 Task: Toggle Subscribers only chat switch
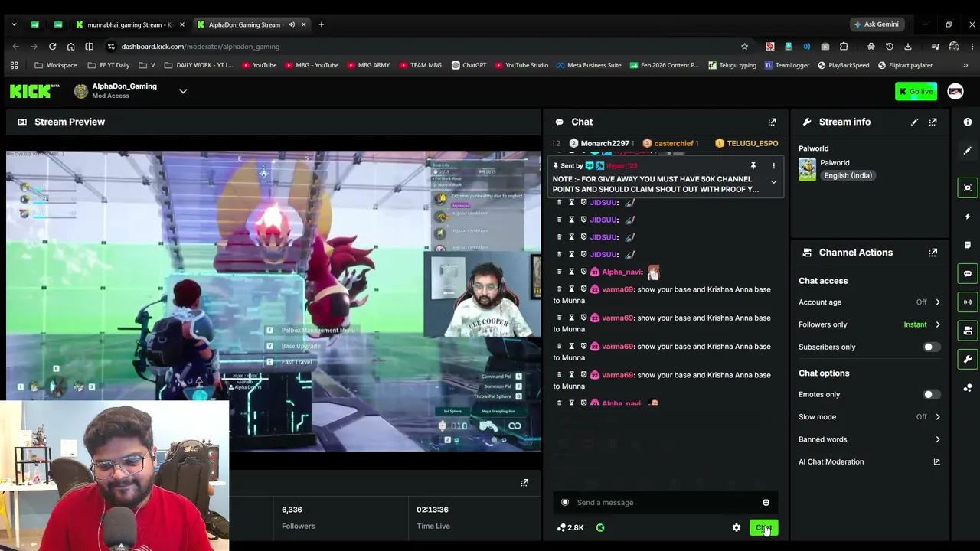tap(930, 347)
